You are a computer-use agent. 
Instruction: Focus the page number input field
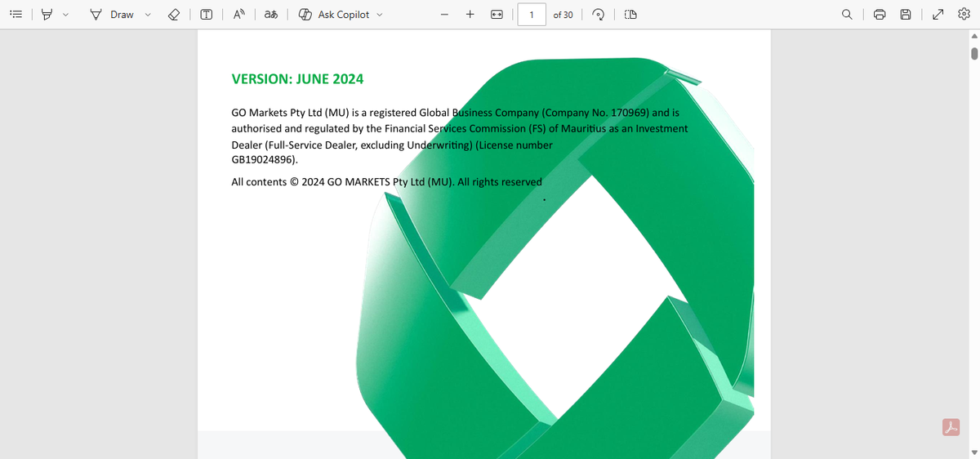532,15
